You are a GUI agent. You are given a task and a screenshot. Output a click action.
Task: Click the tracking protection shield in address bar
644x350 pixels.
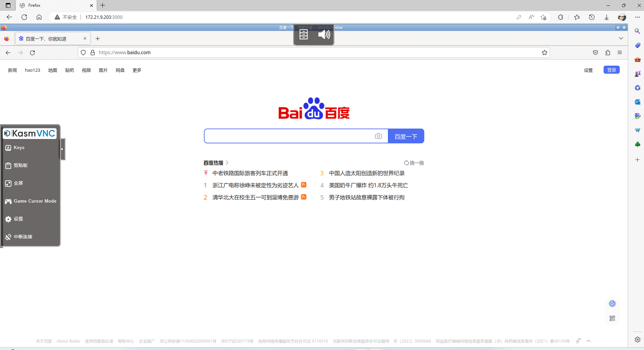(83, 53)
